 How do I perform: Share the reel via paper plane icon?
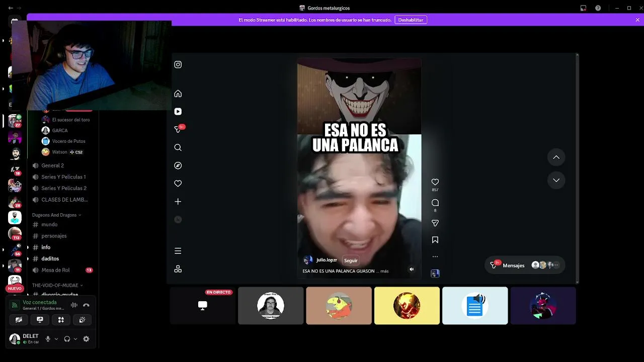pyautogui.click(x=435, y=223)
